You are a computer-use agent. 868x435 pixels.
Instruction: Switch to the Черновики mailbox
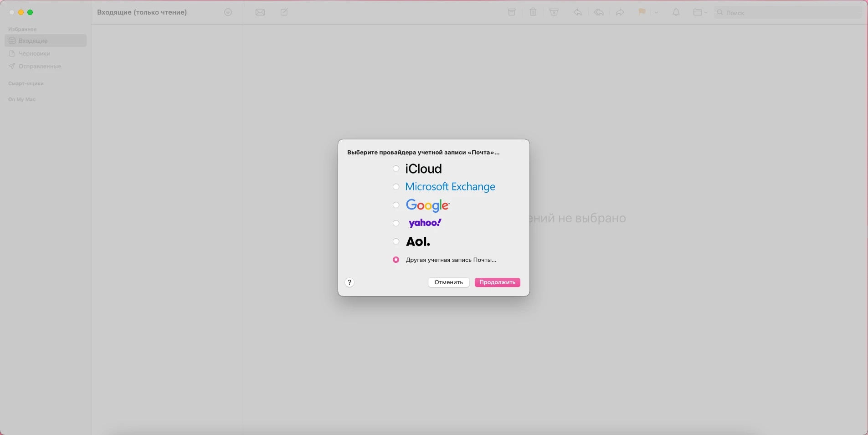[34, 53]
